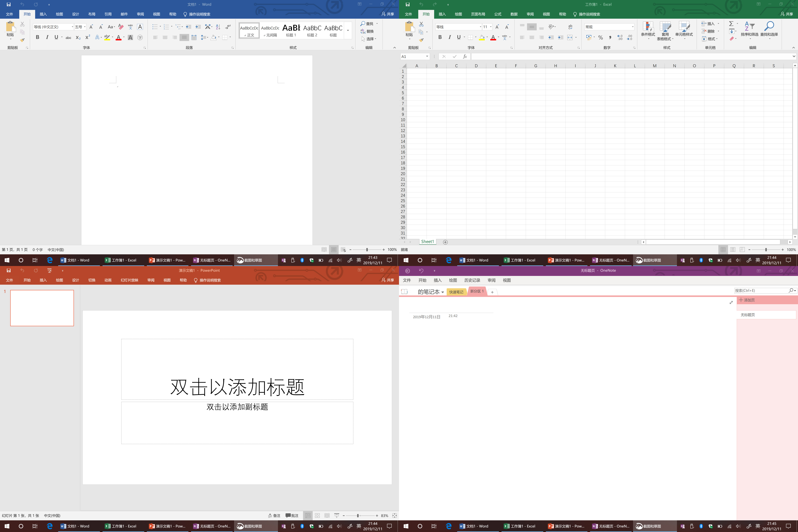Click Word bullets list icon
This screenshot has width=798, height=532.
(x=155, y=27)
